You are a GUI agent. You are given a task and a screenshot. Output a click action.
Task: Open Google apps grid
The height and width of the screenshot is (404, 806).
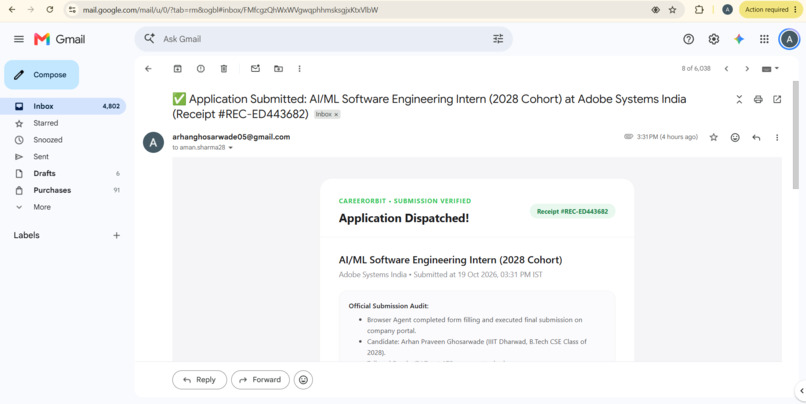[764, 39]
